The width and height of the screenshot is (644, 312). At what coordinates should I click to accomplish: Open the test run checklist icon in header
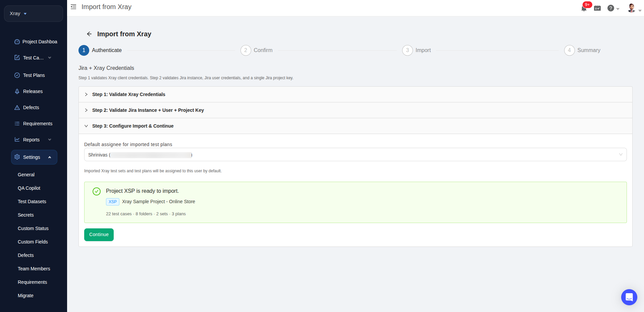597,8
